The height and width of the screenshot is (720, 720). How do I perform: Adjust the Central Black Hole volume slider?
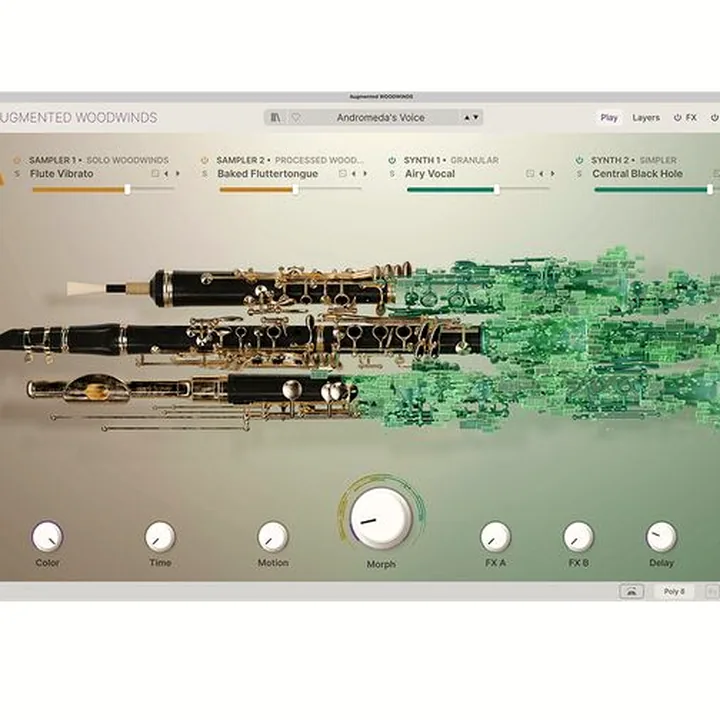point(657,189)
